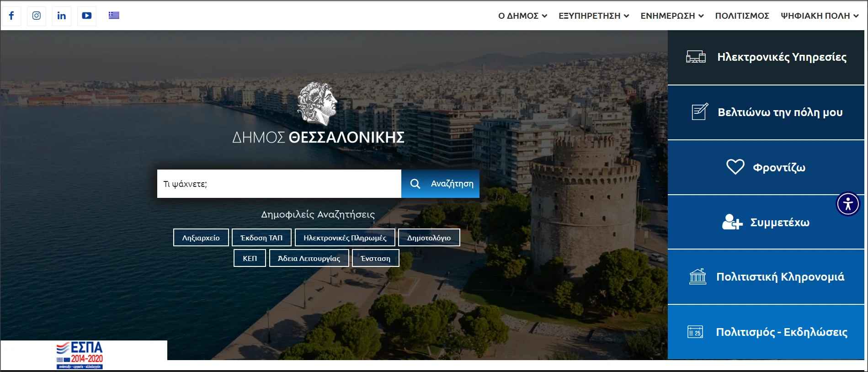This screenshot has height=372, width=868.
Task: Click the LinkedIn icon
Action: (x=61, y=16)
